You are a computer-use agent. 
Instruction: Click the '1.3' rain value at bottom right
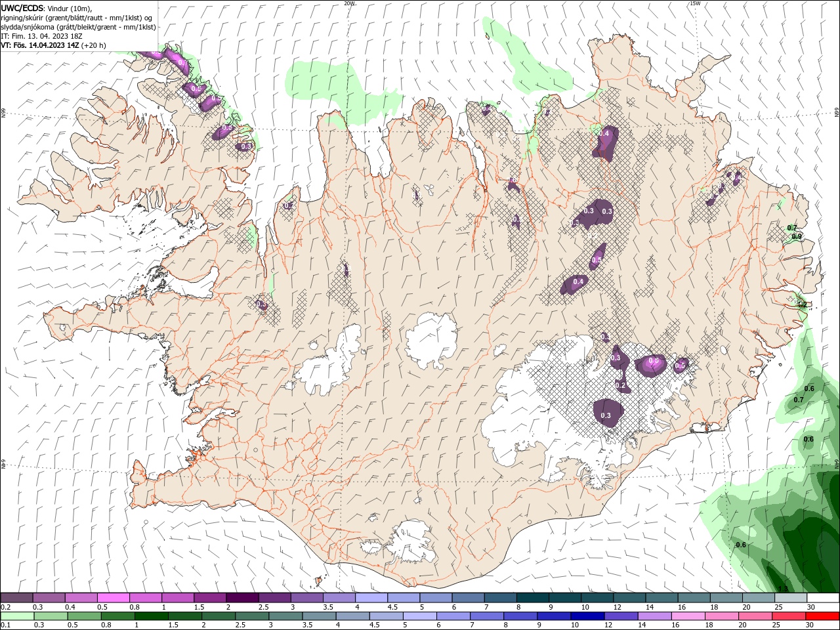click(782, 589)
